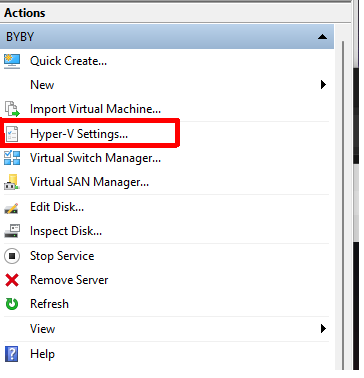Click the Hyper-V Settings document icon
This screenshot has height=378, width=364.
point(12,134)
